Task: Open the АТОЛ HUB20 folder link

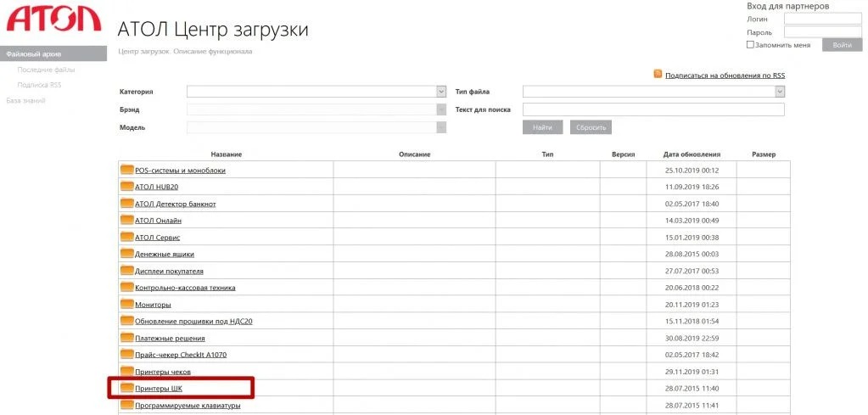Action: pyautogui.click(x=156, y=187)
